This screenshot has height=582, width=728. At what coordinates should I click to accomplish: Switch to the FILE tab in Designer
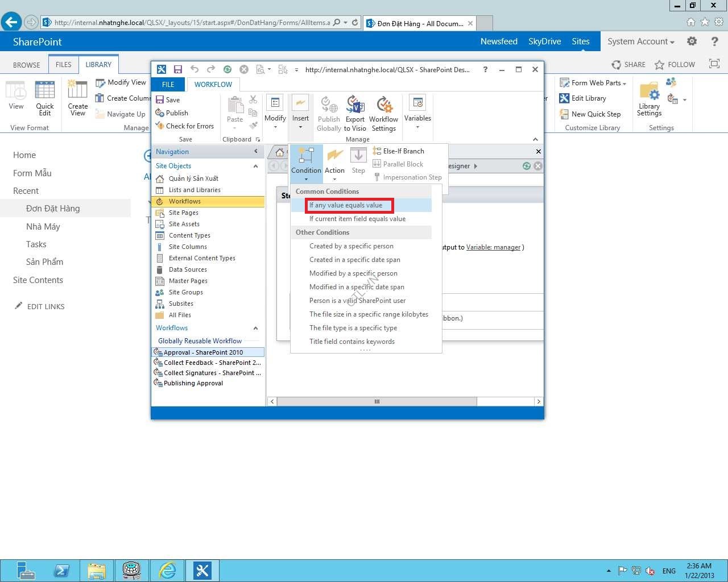168,85
